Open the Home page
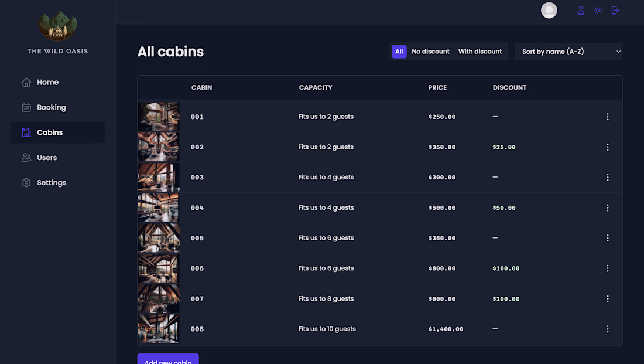Screen dimensions: 644x364 point(57,82)
